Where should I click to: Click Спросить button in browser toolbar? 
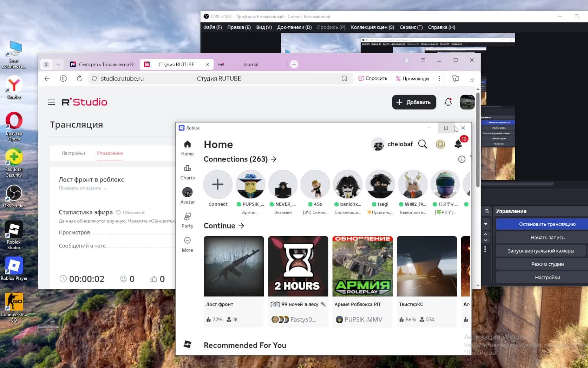373,79
